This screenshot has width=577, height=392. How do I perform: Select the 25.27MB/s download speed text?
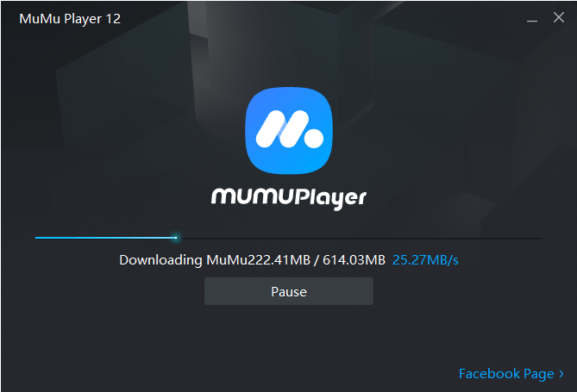pos(425,260)
